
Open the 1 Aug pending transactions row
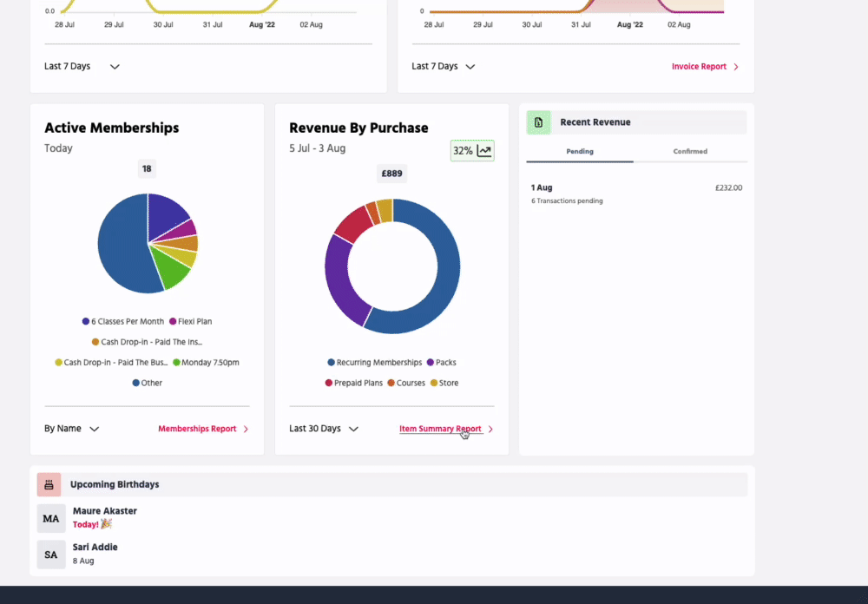(636, 194)
